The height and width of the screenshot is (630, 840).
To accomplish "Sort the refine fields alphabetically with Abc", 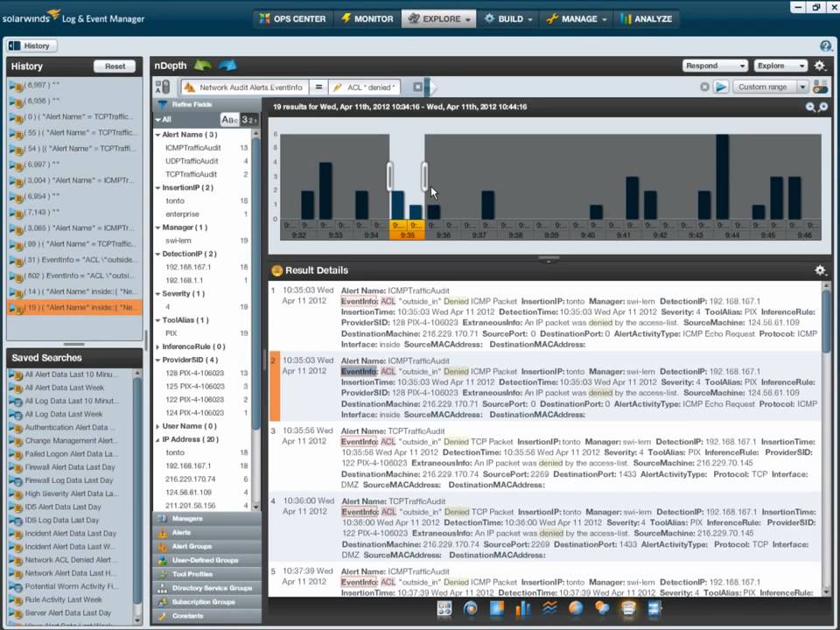I will pos(229,120).
